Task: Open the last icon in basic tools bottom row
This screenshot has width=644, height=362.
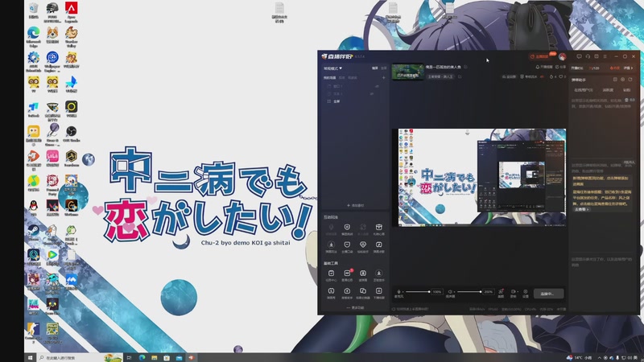Action: click(x=378, y=293)
